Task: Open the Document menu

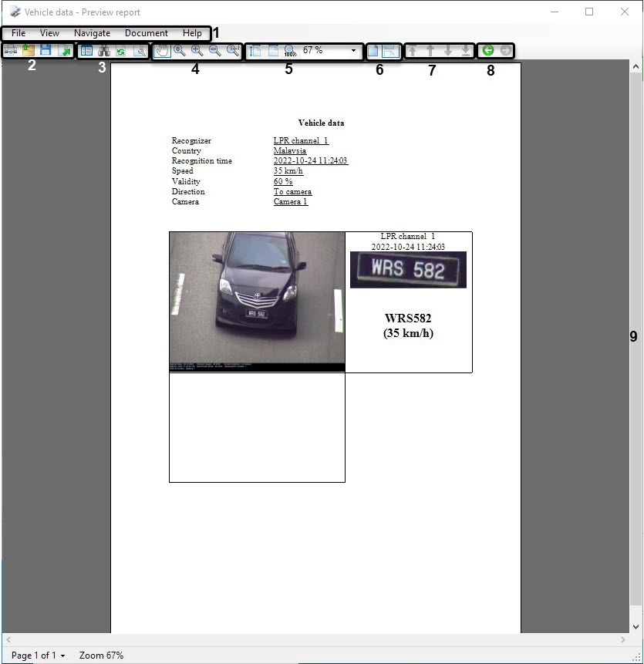Action: click(146, 33)
